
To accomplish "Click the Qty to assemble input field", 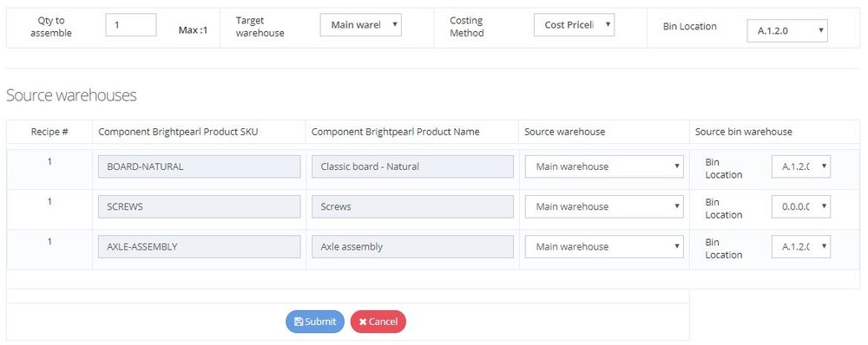I will pyautogui.click(x=131, y=25).
